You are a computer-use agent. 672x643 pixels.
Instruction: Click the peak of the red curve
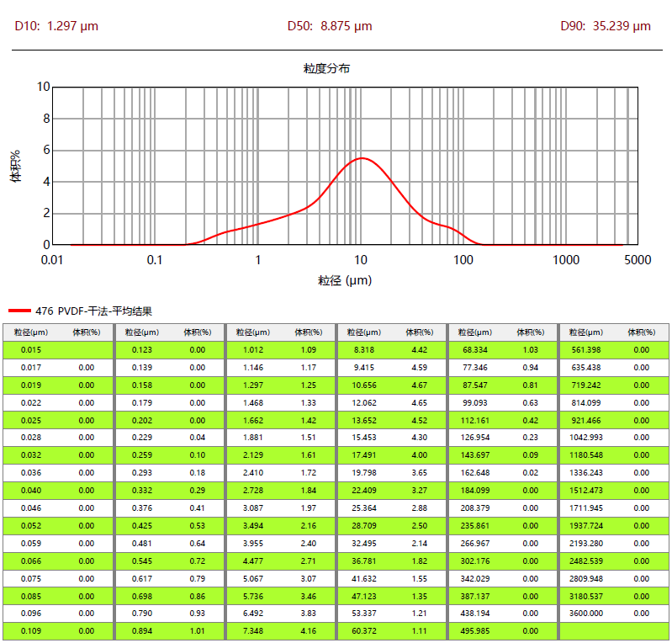click(x=362, y=158)
